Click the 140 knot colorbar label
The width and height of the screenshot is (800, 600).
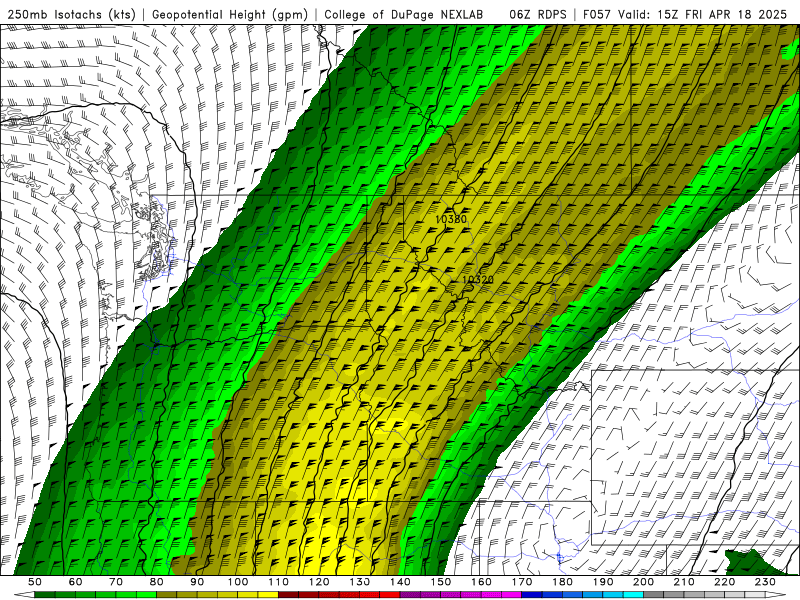tap(400, 582)
